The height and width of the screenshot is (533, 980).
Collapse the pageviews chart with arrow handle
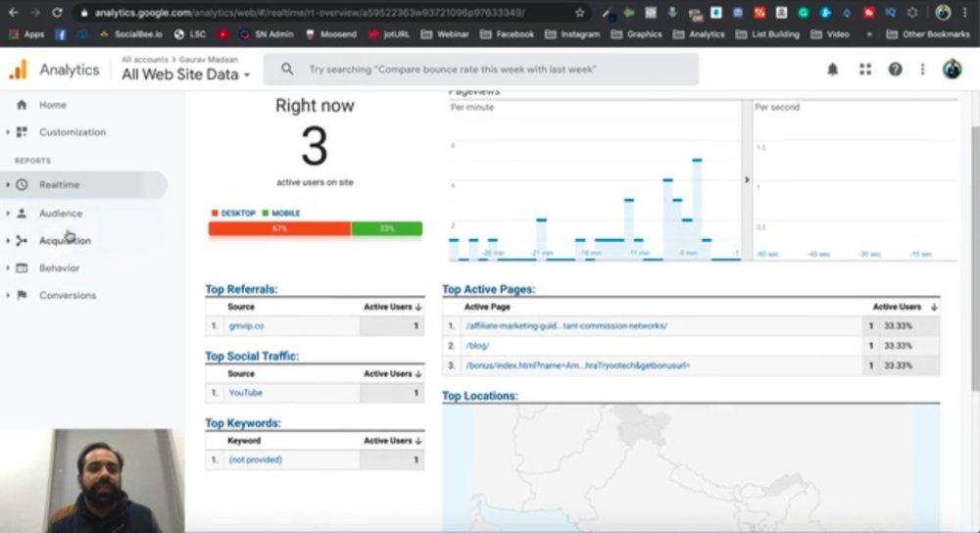(x=747, y=180)
